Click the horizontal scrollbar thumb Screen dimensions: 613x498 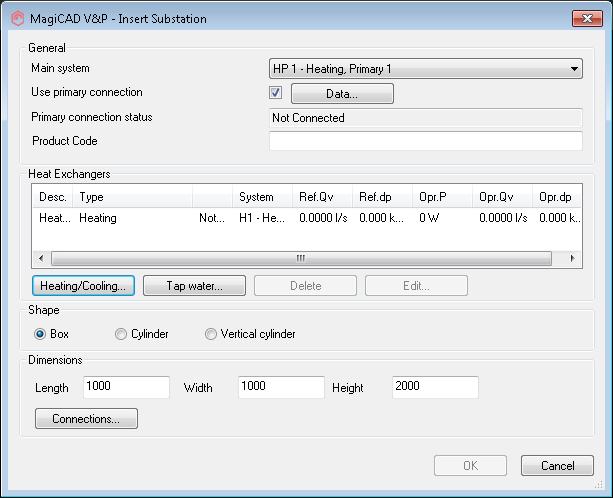[301, 258]
